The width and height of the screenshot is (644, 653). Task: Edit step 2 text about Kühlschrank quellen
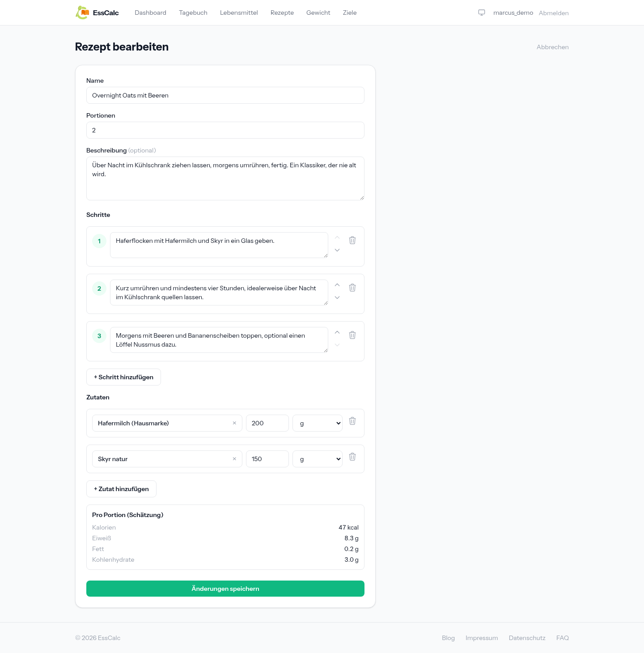[x=219, y=293]
